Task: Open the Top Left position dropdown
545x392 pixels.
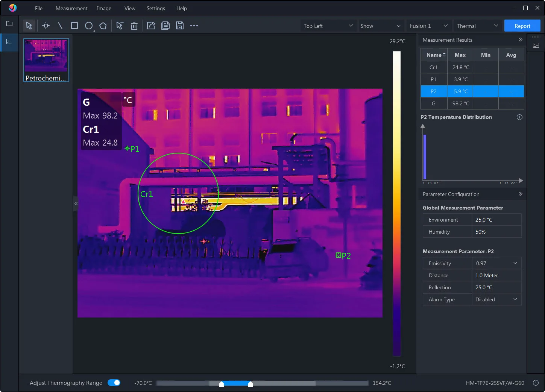Action: pos(328,26)
